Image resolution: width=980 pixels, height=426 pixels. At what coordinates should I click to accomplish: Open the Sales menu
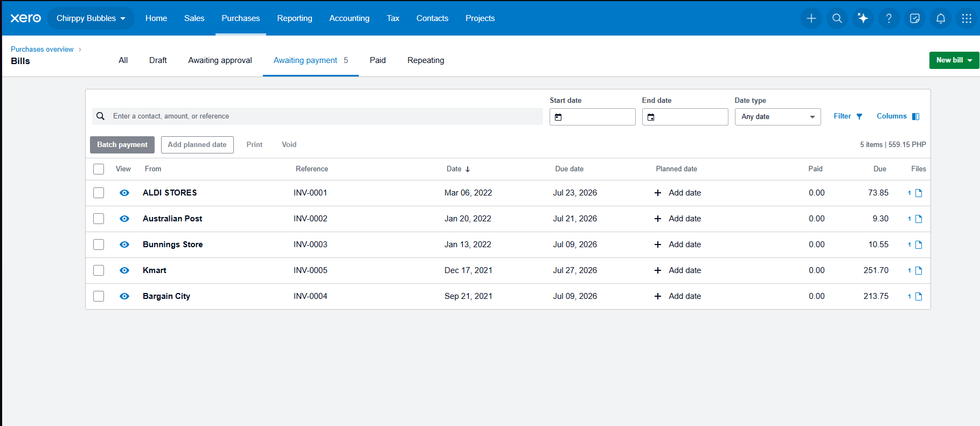click(194, 18)
